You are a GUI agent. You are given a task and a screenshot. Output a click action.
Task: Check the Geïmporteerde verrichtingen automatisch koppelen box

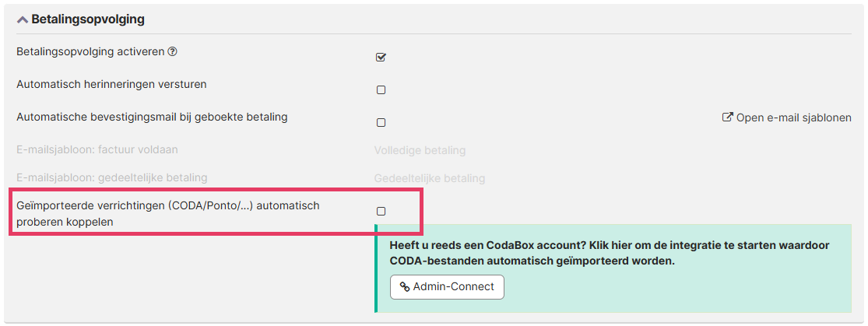[381, 211]
